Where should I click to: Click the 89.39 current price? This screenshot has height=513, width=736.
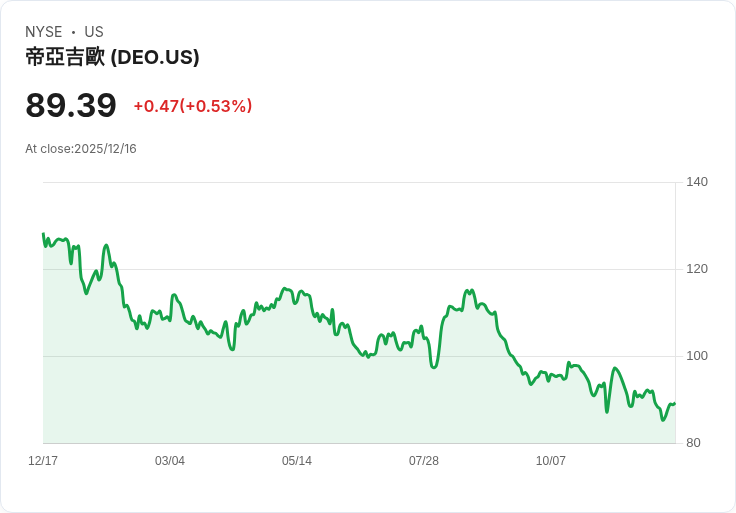pos(71,105)
